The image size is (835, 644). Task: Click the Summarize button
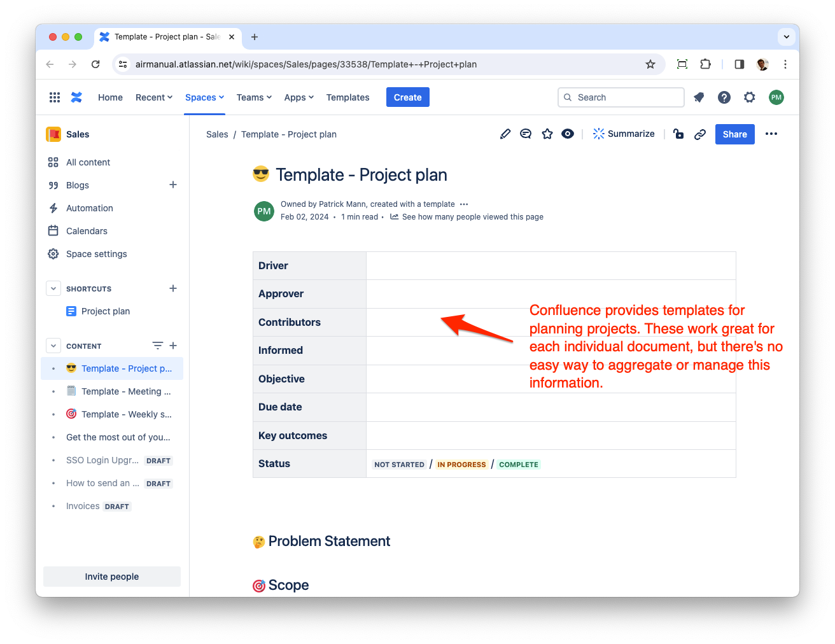click(x=624, y=134)
